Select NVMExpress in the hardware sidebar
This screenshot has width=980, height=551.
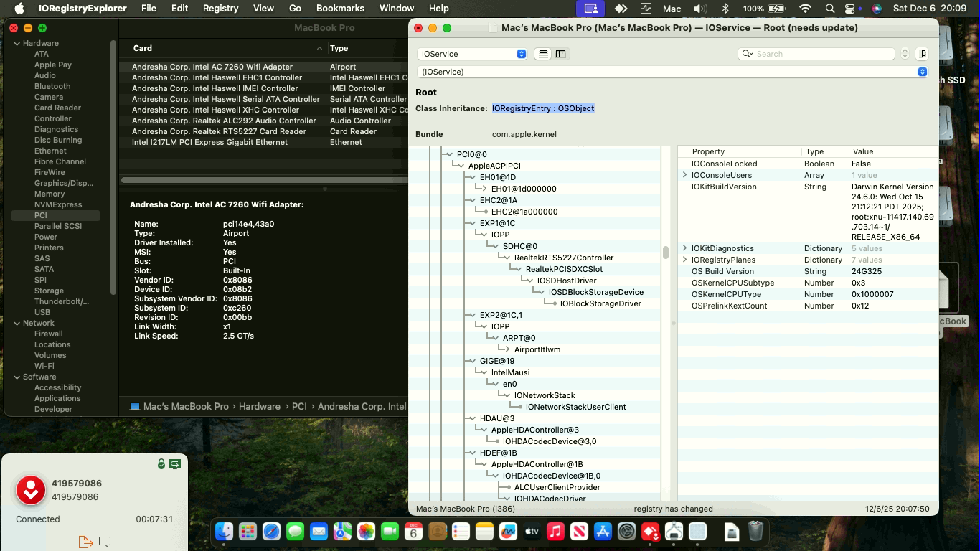coord(58,204)
